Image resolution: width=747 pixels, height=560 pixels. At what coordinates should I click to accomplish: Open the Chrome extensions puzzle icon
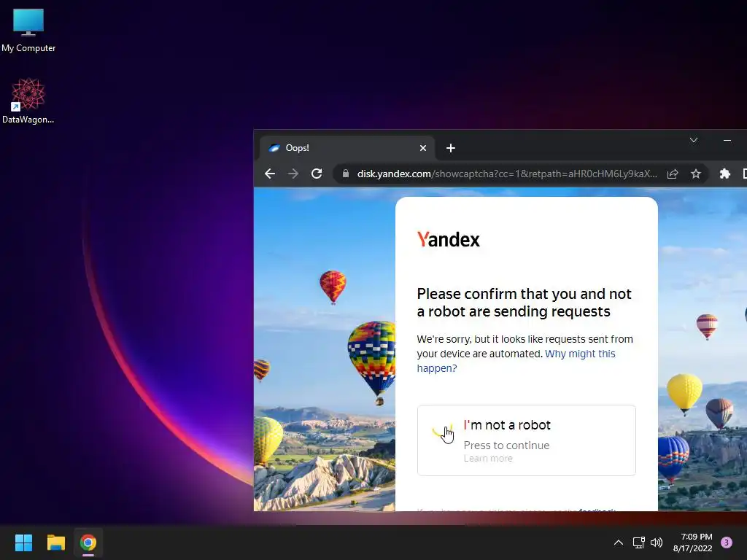[724, 174]
